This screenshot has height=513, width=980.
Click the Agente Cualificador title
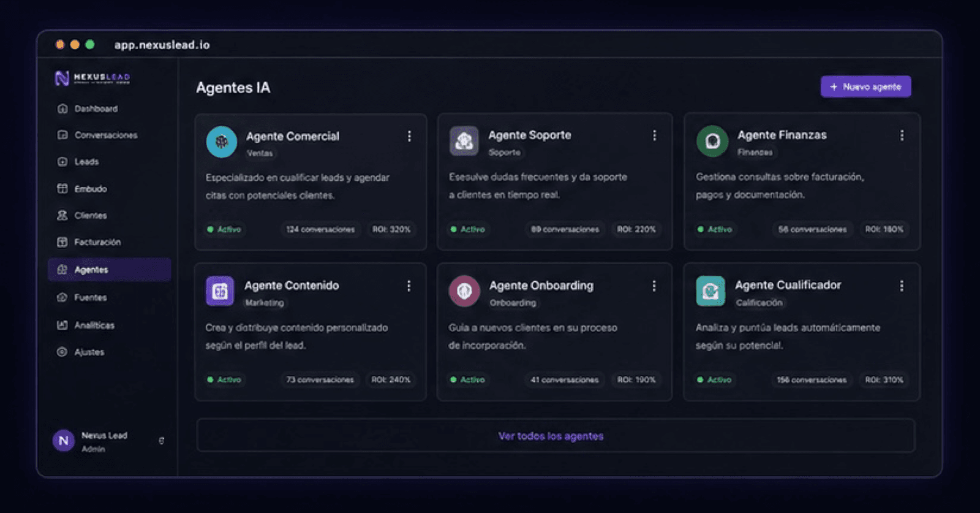coord(788,285)
